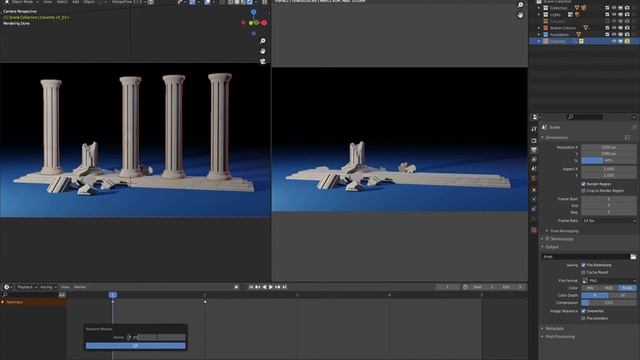Open the View Layer properties tab

(534, 160)
